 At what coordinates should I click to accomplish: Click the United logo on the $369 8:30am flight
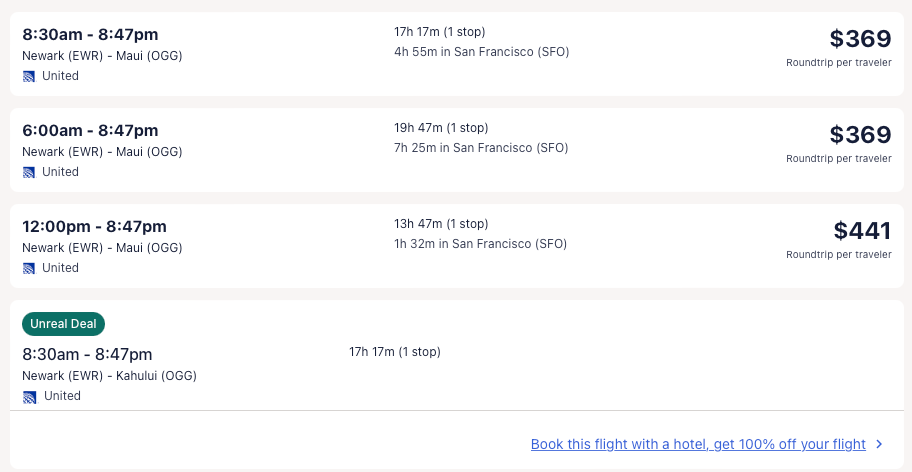coord(30,76)
